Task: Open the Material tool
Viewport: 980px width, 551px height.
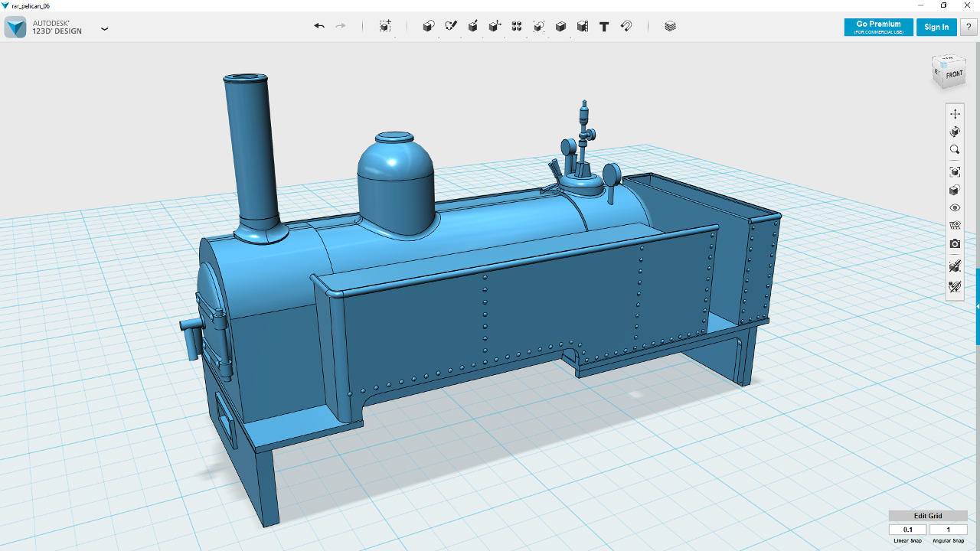Action: (x=671, y=26)
